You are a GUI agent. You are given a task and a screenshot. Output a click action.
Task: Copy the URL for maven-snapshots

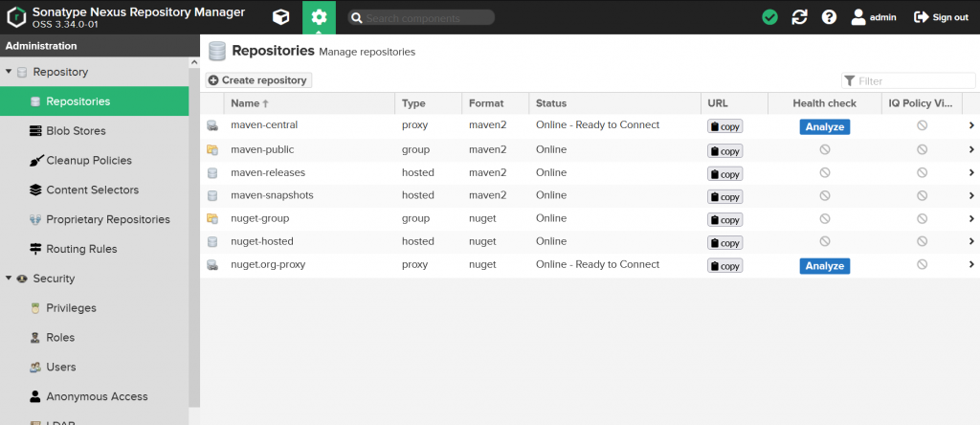point(725,197)
